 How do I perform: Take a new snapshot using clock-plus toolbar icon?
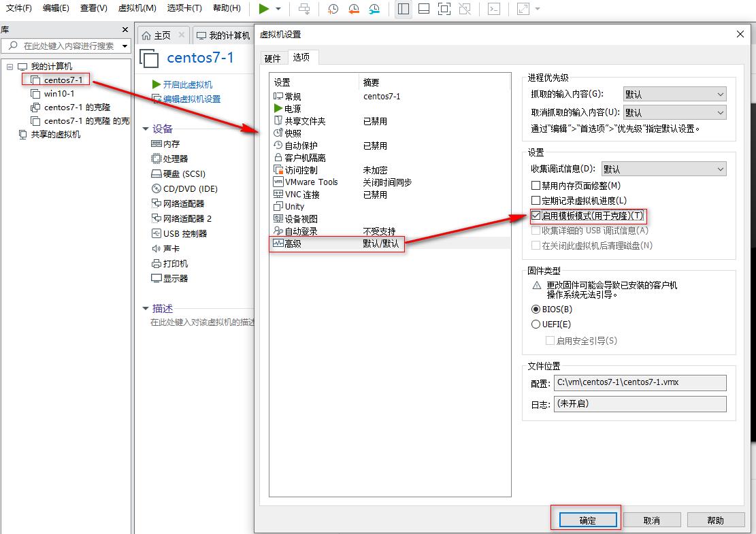333,10
